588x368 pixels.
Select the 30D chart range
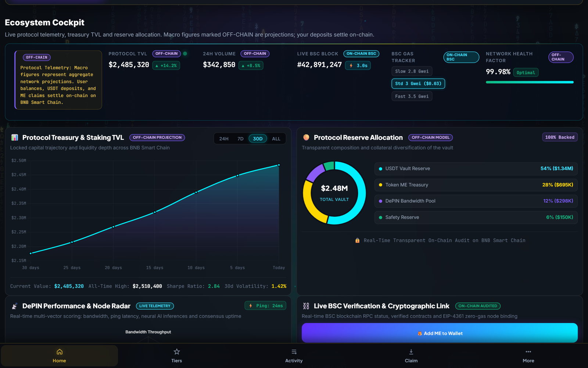pyautogui.click(x=258, y=139)
